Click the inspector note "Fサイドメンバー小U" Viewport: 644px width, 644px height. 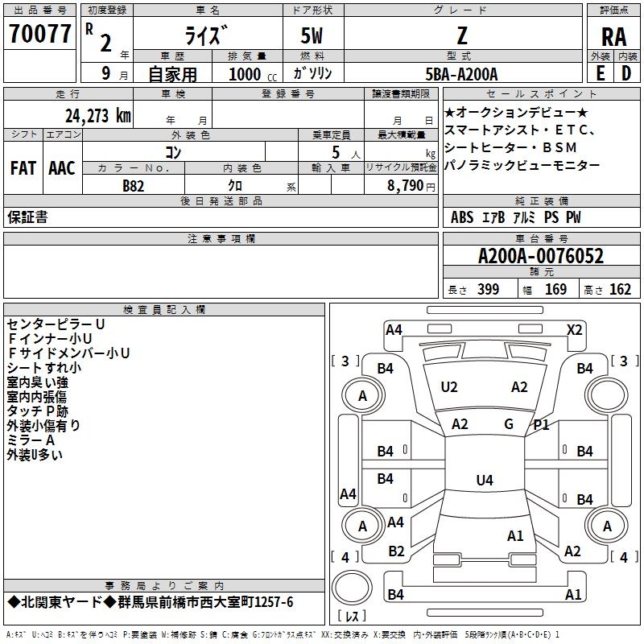[x=68, y=353]
